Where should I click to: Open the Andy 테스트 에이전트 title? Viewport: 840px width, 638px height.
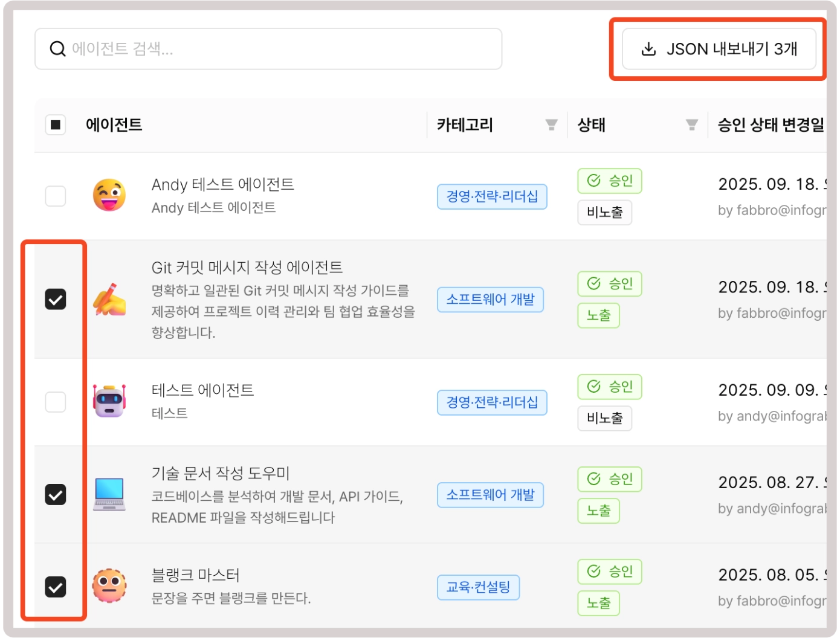[x=222, y=184]
